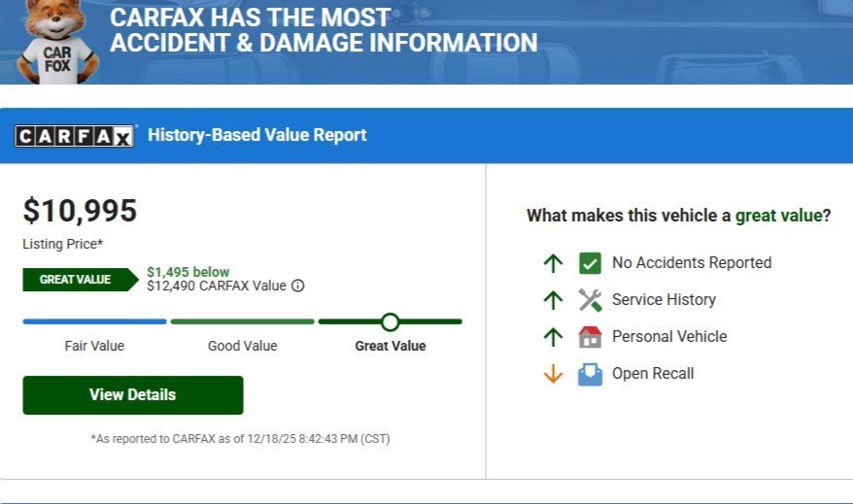Select the No Accidents Reported text

point(691,263)
